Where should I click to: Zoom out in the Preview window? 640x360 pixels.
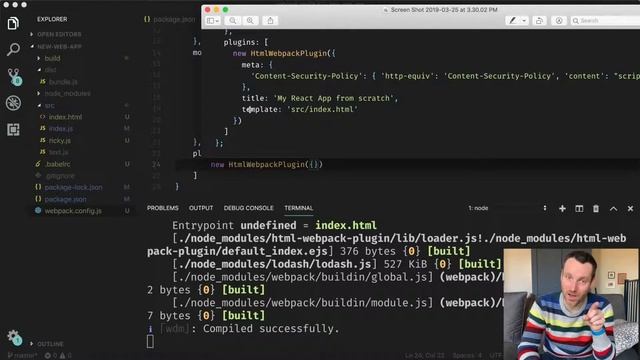(x=233, y=20)
